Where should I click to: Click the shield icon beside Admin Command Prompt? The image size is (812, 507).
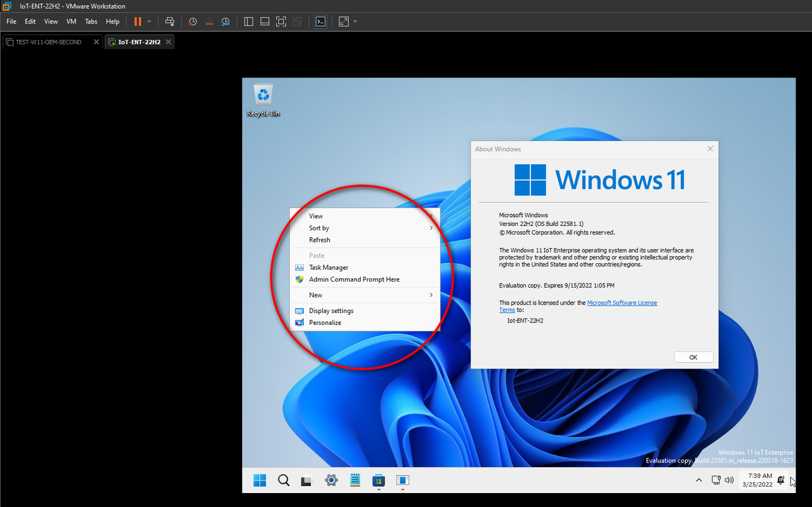point(299,279)
